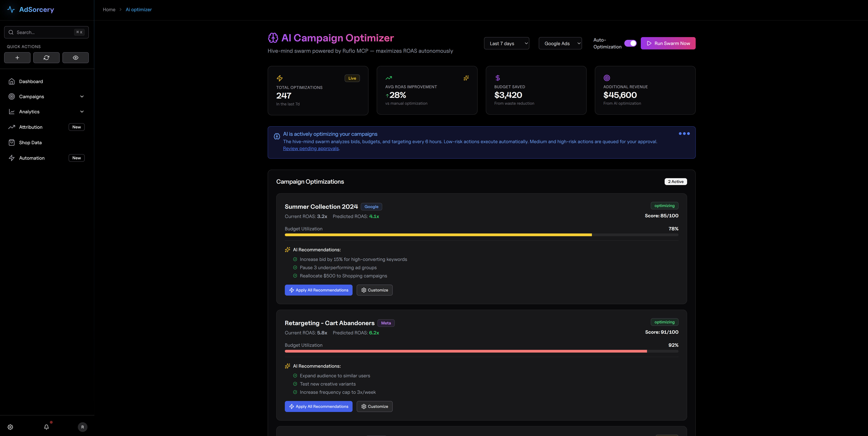Toggle check for Increase bid by 15%

(295, 259)
